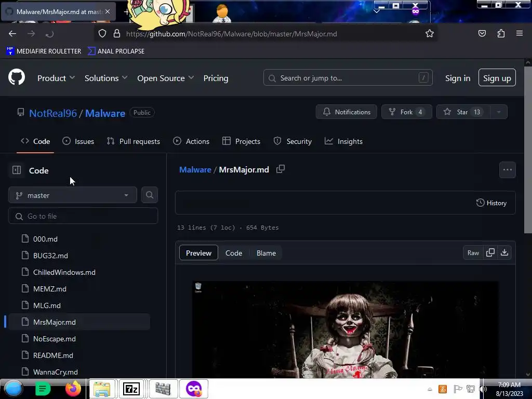Open the Insights tab
The image size is (532, 399).
coord(343,141)
